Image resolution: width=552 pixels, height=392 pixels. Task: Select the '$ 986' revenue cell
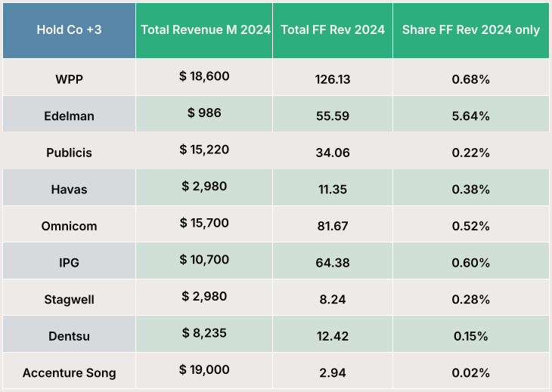204,114
